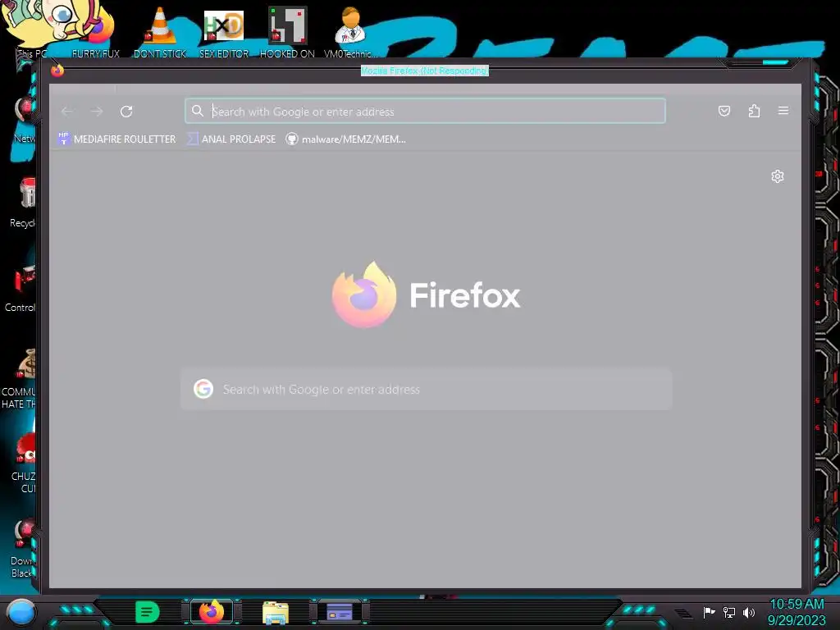Open MEDIAFIRE ROULETTER bookmark
Viewport: 840px width, 630px height.
click(116, 139)
